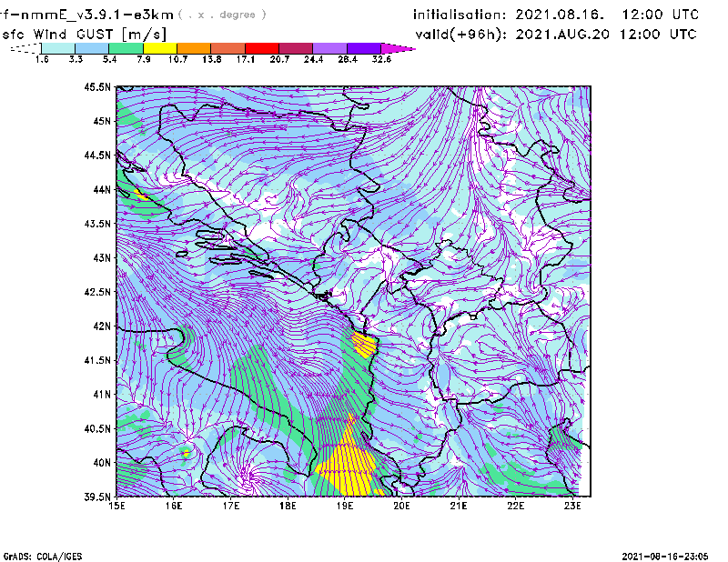Pick the coral 13.8–17.1 legend swatch
This screenshot has width=728, height=562.
click(x=228, y=48)
